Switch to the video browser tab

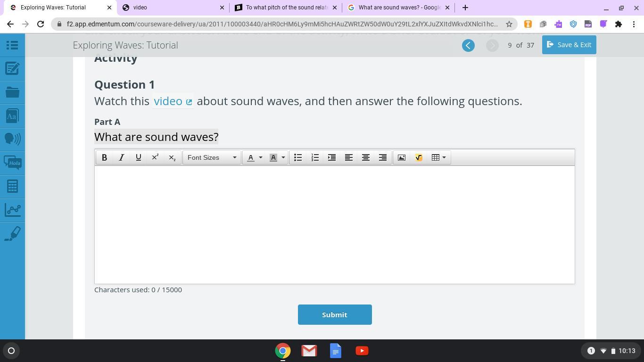[173, 8]
